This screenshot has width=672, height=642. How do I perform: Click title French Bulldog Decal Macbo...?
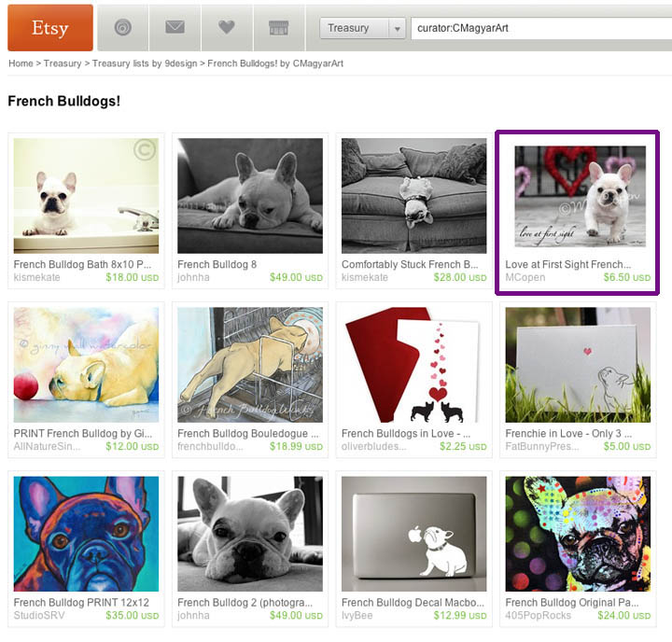[x=413, y=603]
